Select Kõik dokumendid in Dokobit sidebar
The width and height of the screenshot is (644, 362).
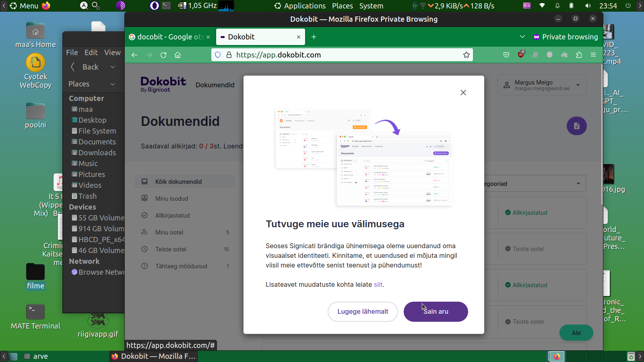pos(185,182)
